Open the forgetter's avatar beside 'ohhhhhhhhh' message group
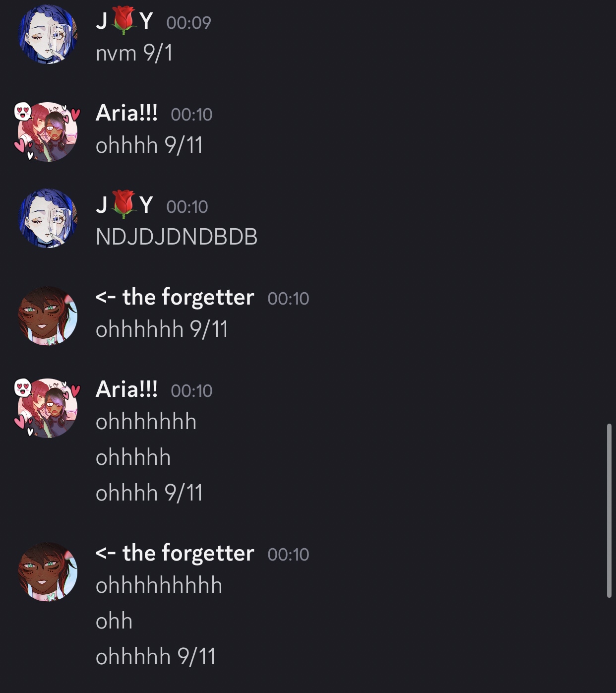 [x=48, y=571]
